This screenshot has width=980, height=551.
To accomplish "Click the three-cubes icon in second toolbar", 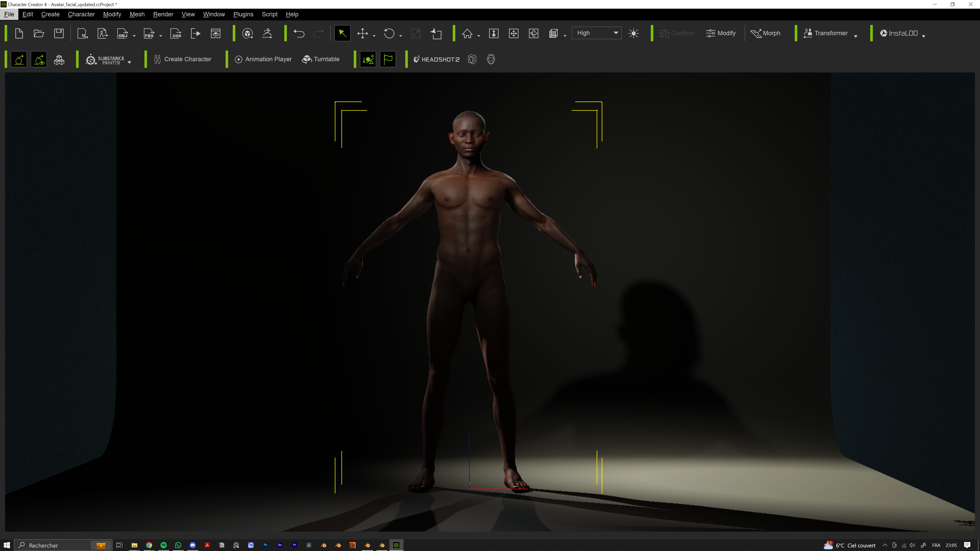I will point(59,59).
